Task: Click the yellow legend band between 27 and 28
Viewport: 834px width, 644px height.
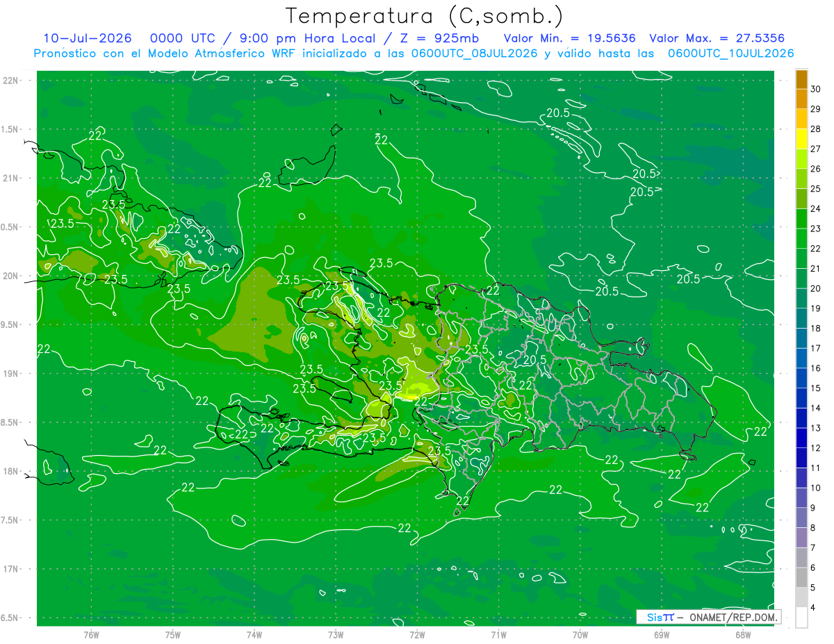Action: pos(801,138)
